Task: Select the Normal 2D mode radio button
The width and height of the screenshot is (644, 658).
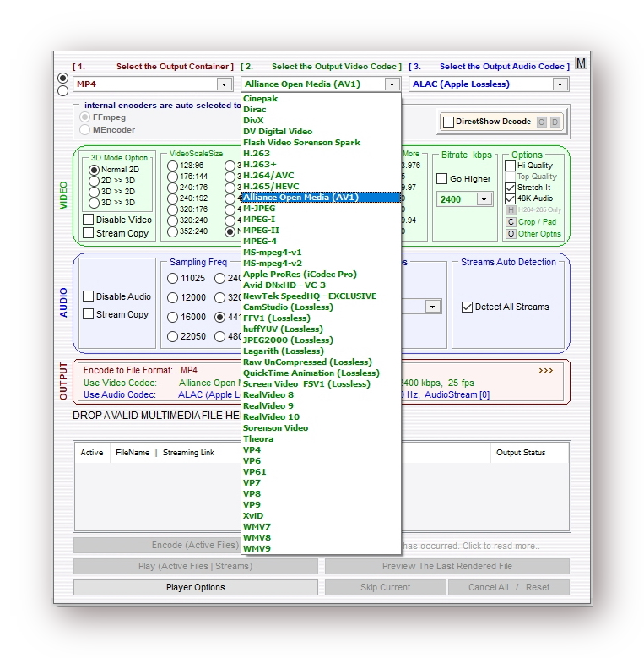Action: click(94, 170)
